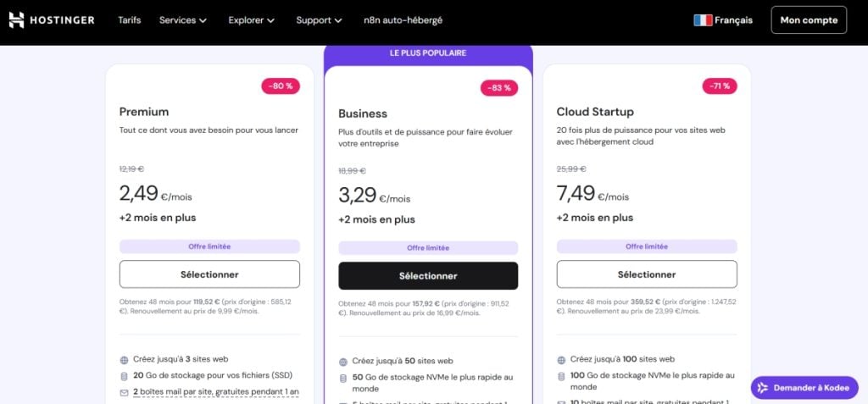Click the globe icon in Cloud Startup features
This screenshot has height=404, width=868.
pos(562,360)
